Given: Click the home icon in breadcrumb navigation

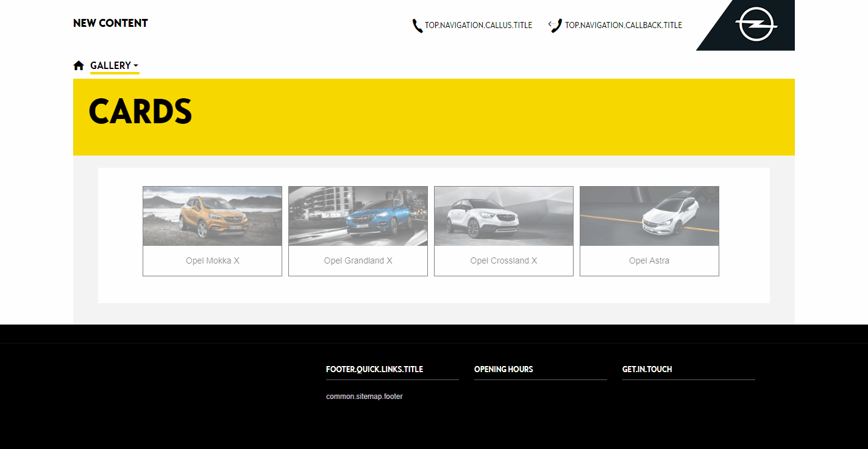Looking at the screenshot, I should click(79, 65).
